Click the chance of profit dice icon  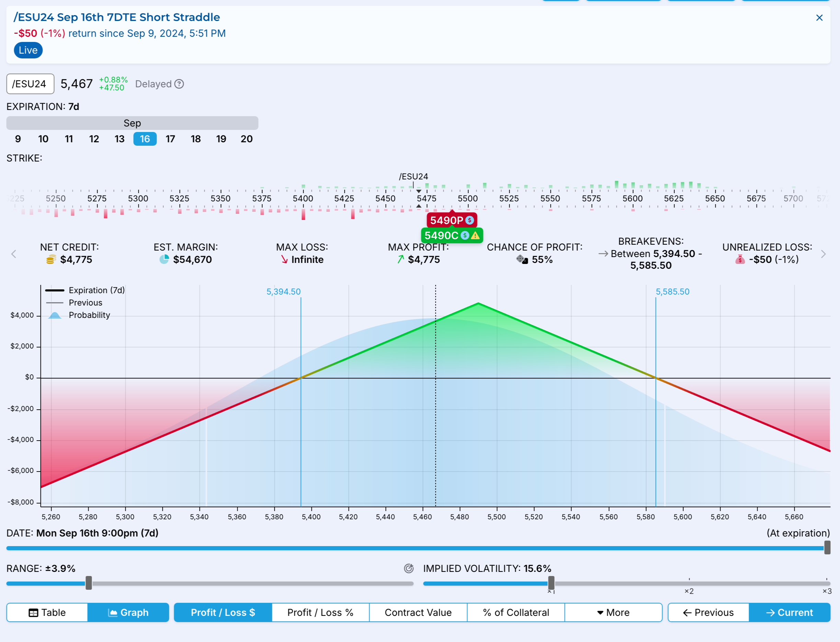tap(522, 259)
